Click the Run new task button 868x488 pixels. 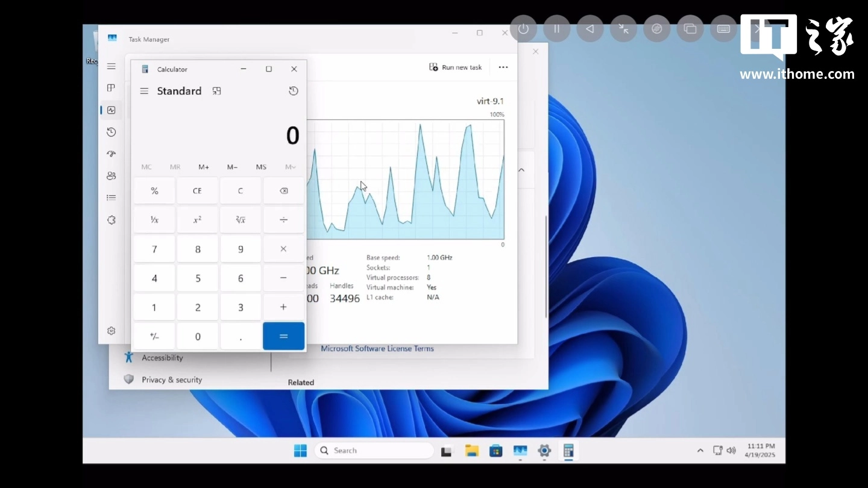click(456, 67)
